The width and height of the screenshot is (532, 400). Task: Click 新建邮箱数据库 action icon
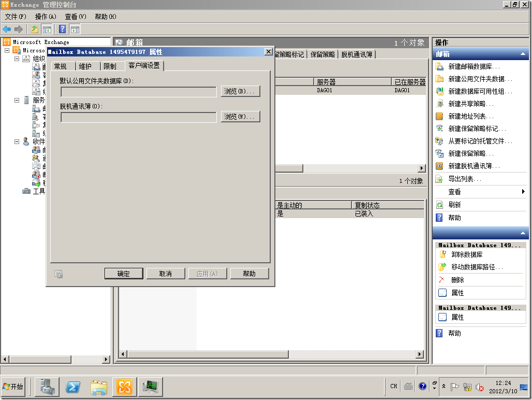pyautogui.click(x=440, y=66)
